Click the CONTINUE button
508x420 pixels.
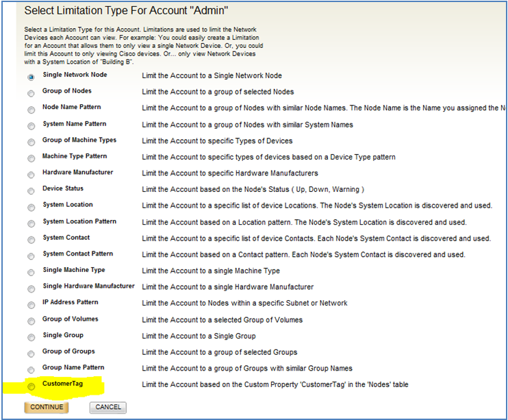coord(47,408)
